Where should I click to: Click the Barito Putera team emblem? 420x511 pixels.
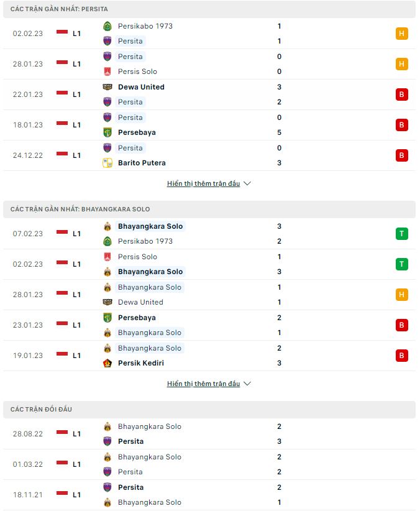click(109, 163)
